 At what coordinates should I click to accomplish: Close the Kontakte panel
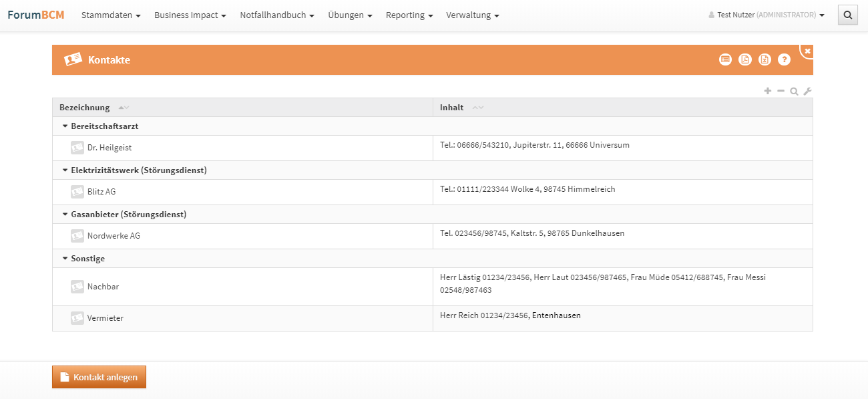click(x=807, y=51)
